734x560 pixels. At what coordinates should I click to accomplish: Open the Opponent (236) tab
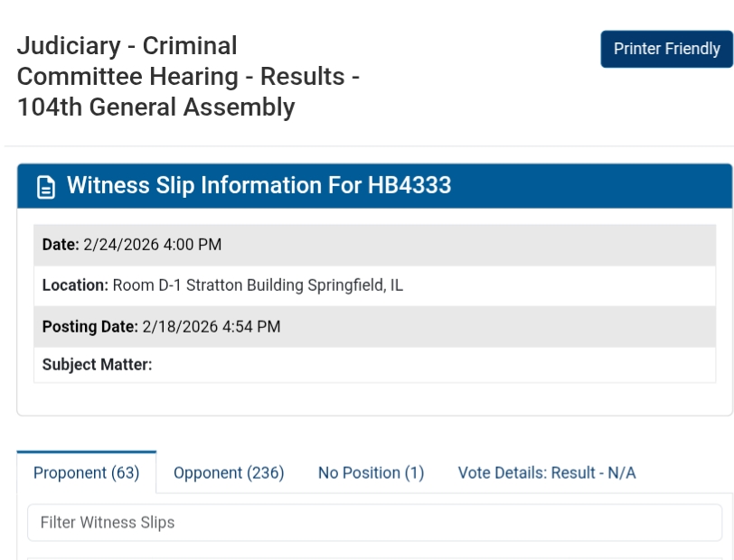[229, 472]
